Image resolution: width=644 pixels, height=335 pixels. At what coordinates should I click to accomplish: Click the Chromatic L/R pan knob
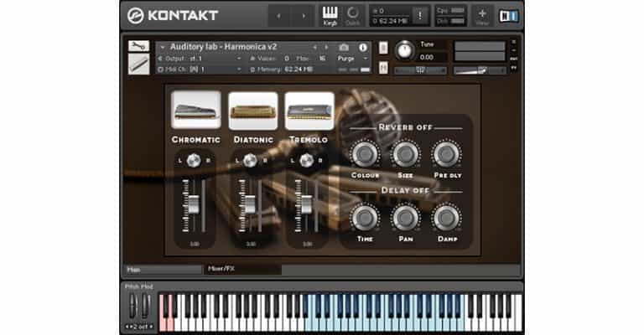(x=194, y=160)
